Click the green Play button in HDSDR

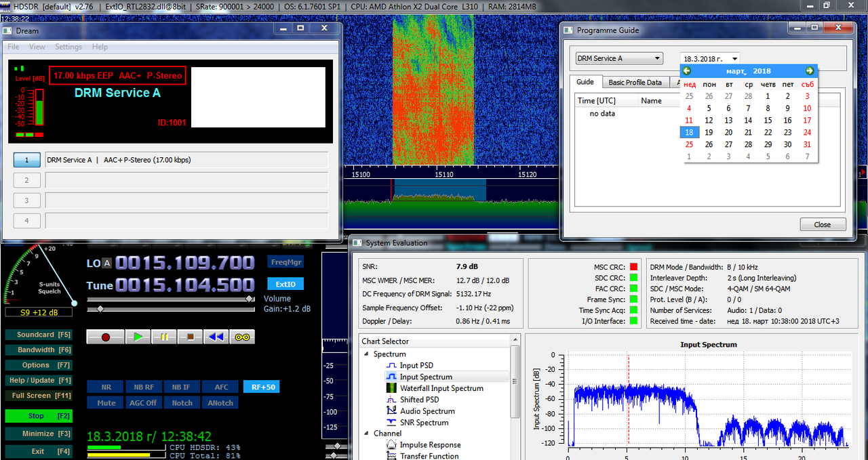(x=138, y=337)
